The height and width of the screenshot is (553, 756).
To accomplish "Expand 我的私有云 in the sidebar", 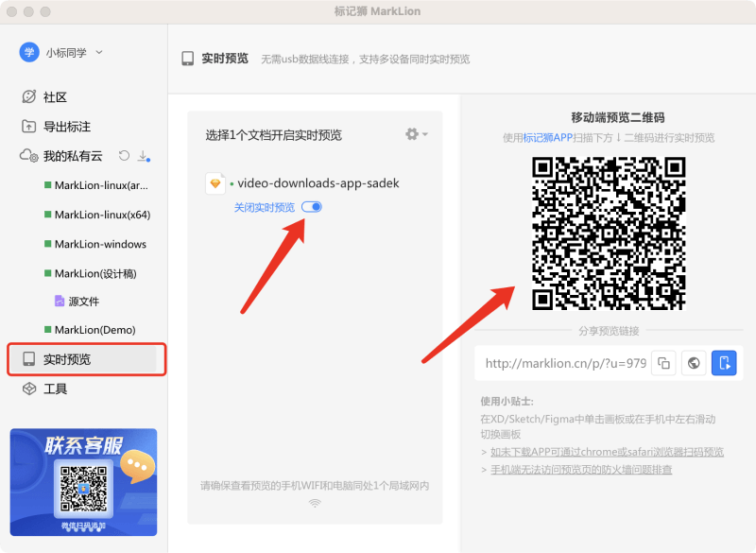I will pos(71,156).
